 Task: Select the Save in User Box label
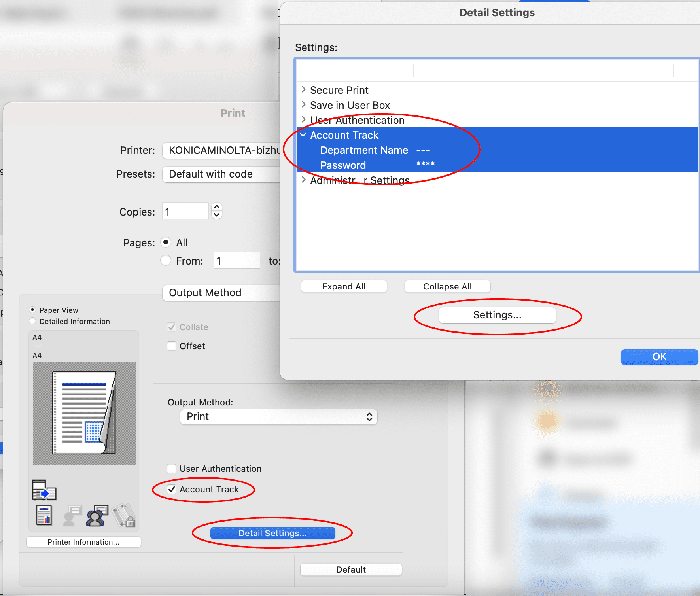350,105
